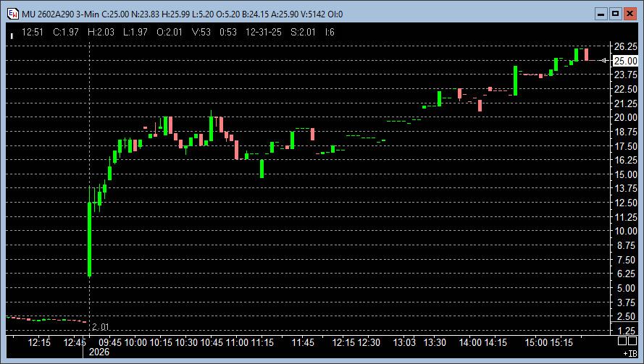The image size is (644, 364).
Task: Maximize the MU chart window
Action: pos(615,14)
